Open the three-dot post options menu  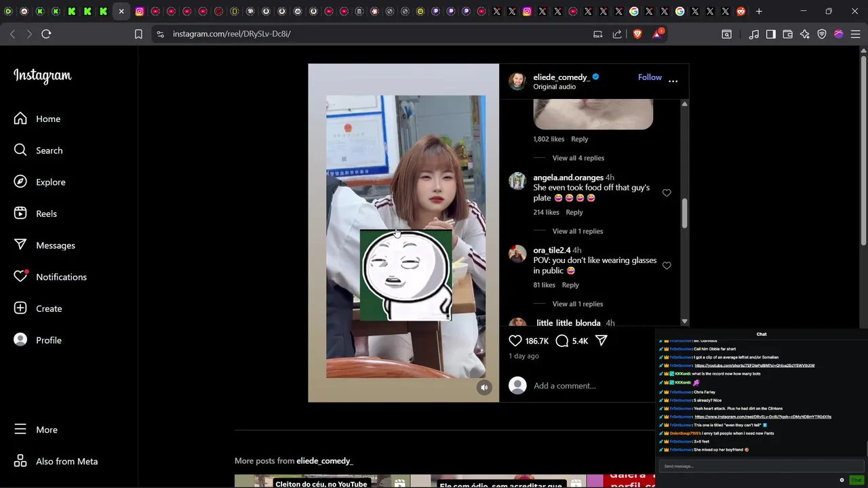pos(673,81)
